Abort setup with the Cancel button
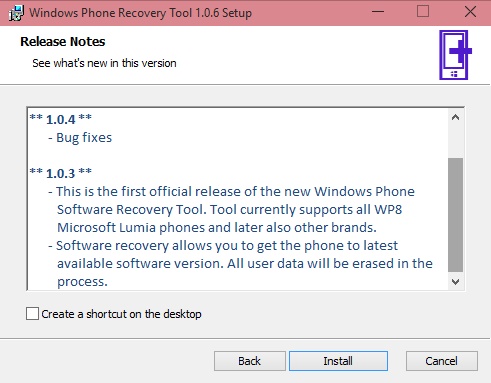 coord(442,361)
